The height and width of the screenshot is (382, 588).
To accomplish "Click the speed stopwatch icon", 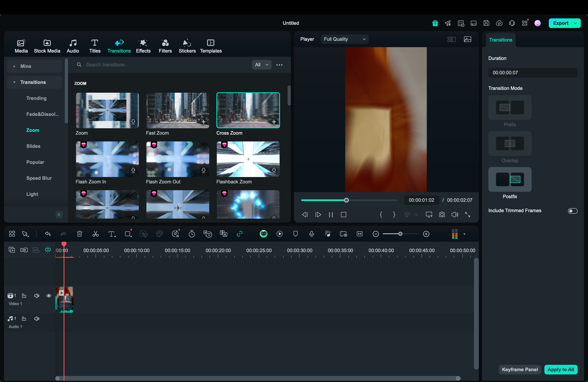I will coord(192,234).
